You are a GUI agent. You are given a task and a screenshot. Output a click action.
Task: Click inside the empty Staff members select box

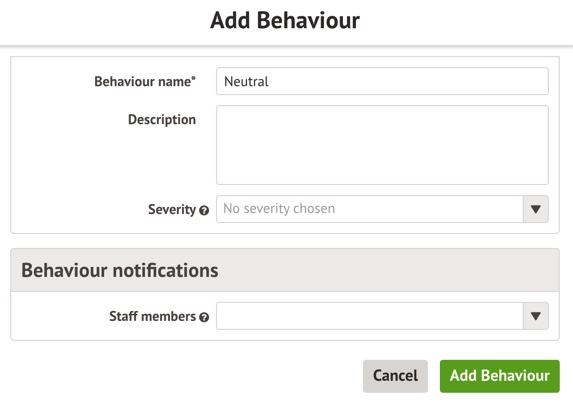point(370,316)
